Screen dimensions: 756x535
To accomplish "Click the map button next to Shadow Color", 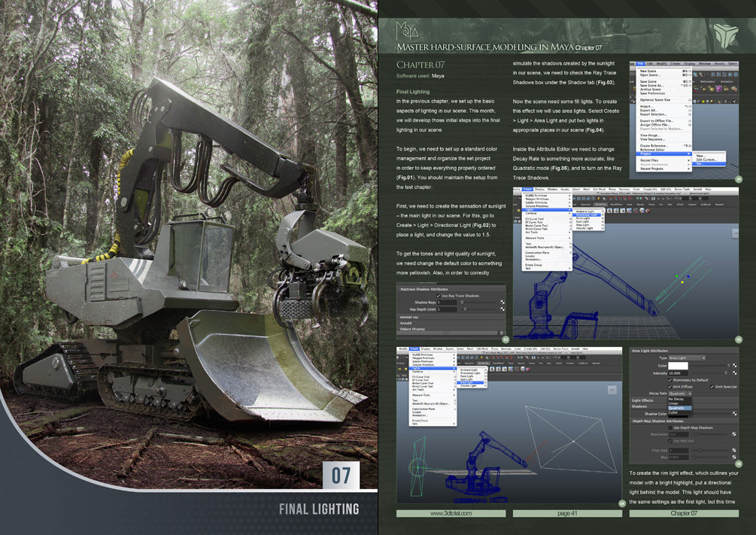I will pyautogui.click(x=735, y=414).
